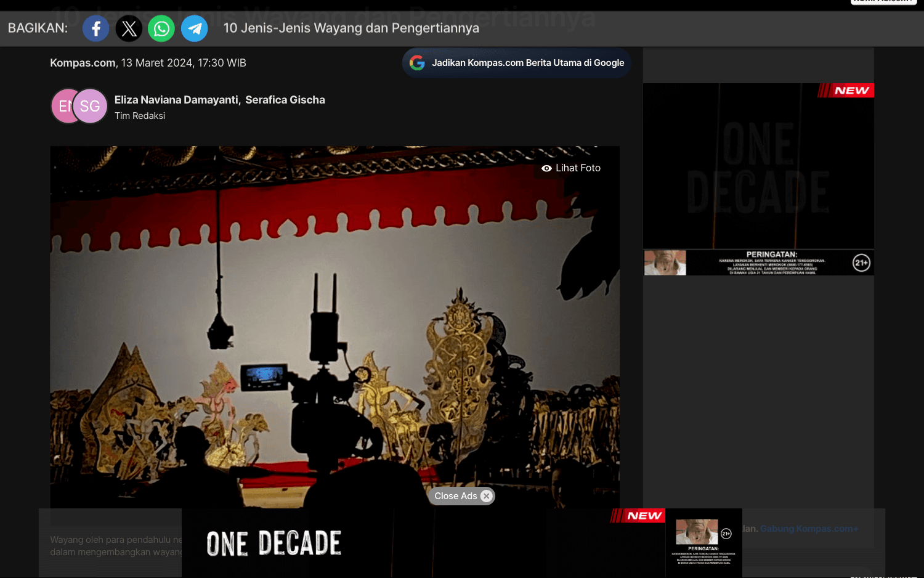924x578 pixels.
Task: Click the Kompas.com source name
Action: (x=83, y=63)
